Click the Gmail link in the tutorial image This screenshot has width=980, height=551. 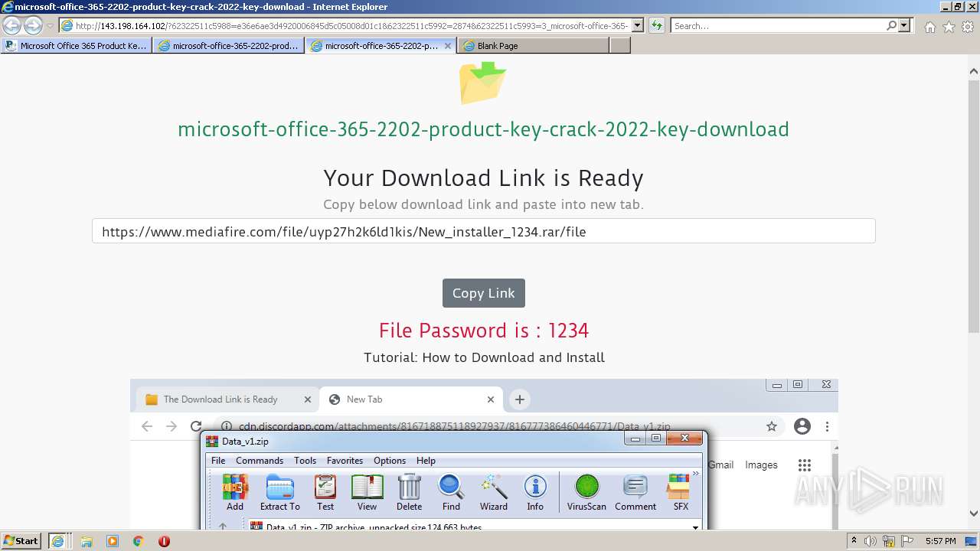click(x=720, y=465)
